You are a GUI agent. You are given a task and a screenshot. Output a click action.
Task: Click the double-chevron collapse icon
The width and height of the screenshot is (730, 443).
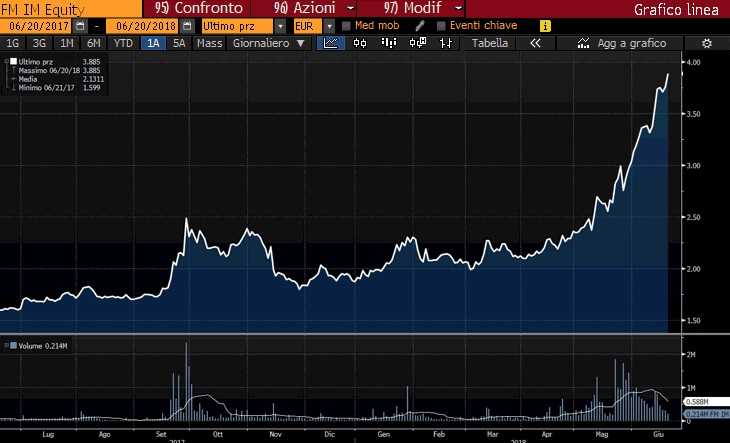pyautogui.click(x=535, y=43)
